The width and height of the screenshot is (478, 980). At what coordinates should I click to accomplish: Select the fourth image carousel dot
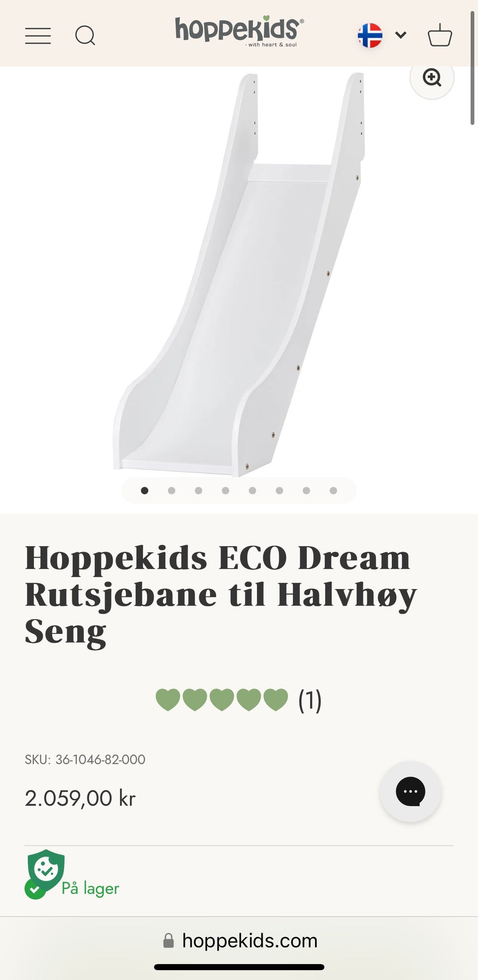226,490
